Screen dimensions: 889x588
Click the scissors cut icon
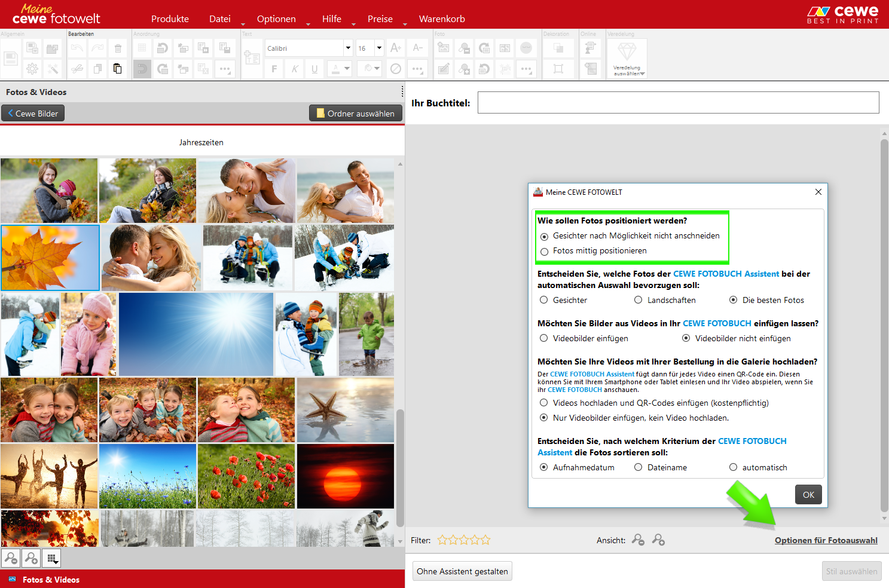[x=77, y=69]
